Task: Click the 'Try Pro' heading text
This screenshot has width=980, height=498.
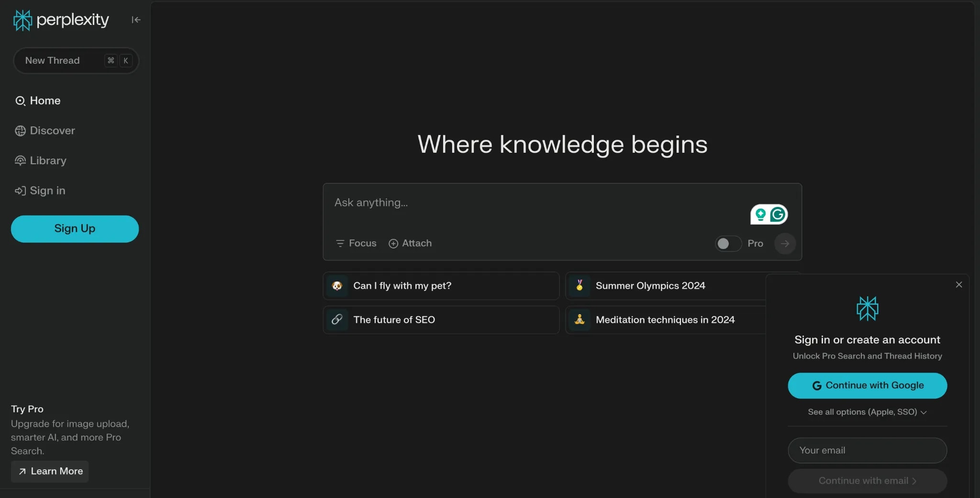Action: coord(27,409)
